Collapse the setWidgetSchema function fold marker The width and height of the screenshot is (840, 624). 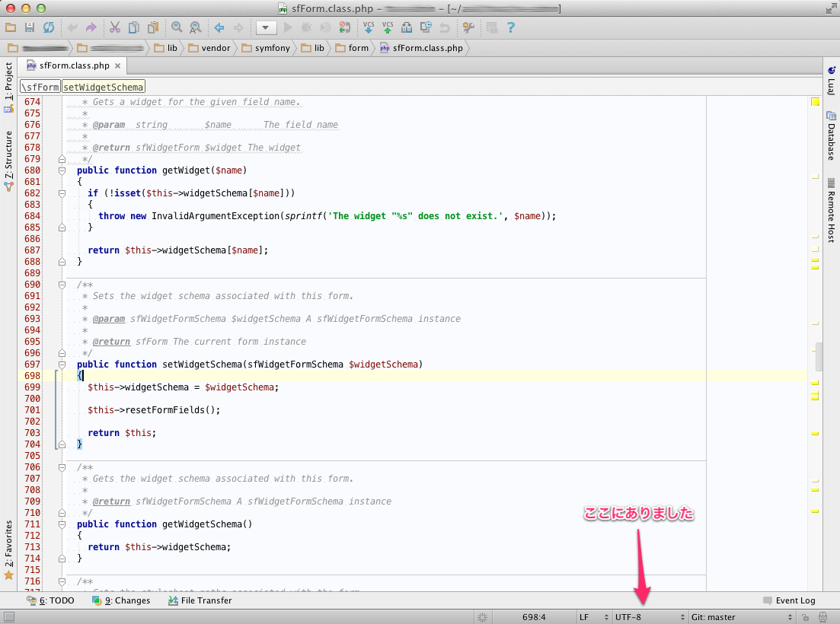(62, 365)
